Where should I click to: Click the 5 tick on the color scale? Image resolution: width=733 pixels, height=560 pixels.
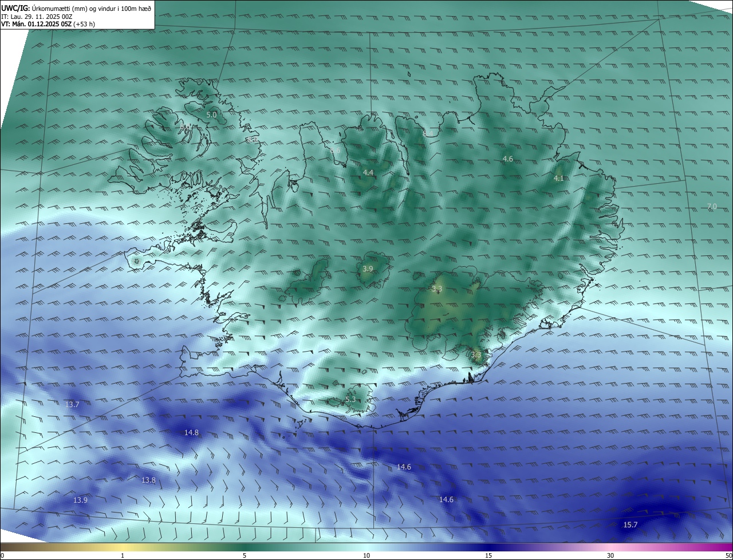245,556
